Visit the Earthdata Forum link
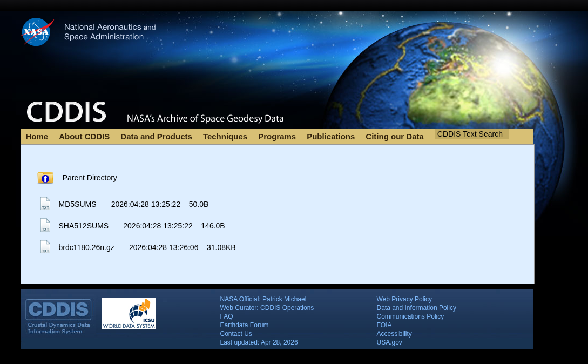The width and height of the screenshot is (588, 364). pos(244,325)
